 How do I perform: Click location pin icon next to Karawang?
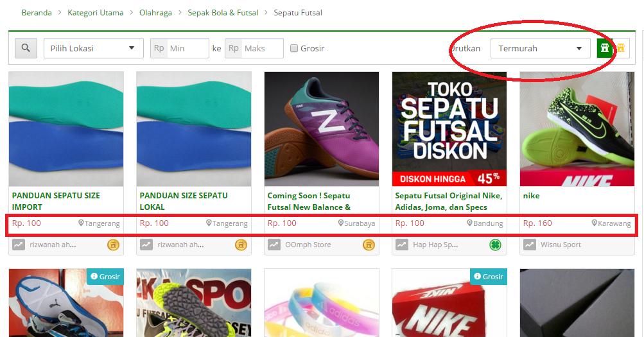coord(595,223)
